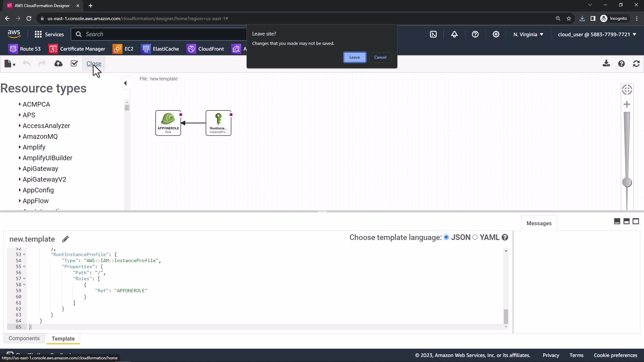Collapse code fold at line 53
This screenshot has width=644, height=362.
click(24, 254)
